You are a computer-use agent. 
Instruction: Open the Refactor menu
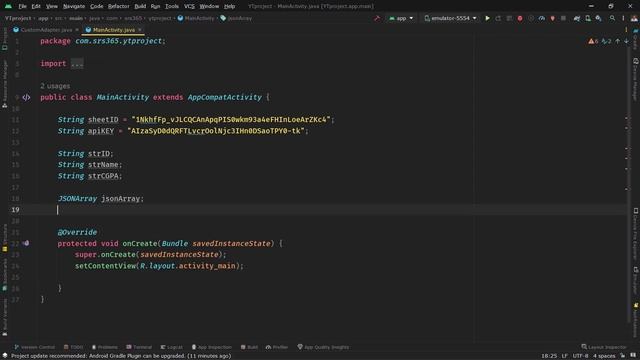pos(118,6)
